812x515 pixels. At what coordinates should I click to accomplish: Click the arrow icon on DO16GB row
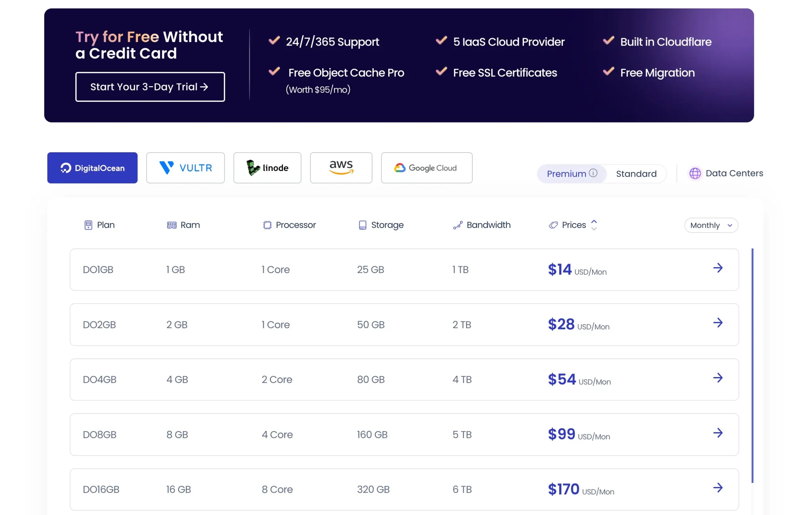click(717, 488)
